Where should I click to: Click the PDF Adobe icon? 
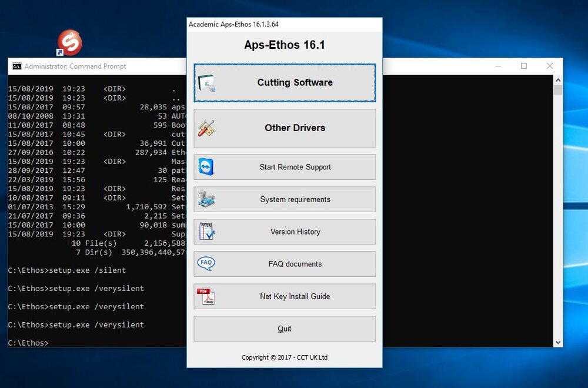point(206,296)
